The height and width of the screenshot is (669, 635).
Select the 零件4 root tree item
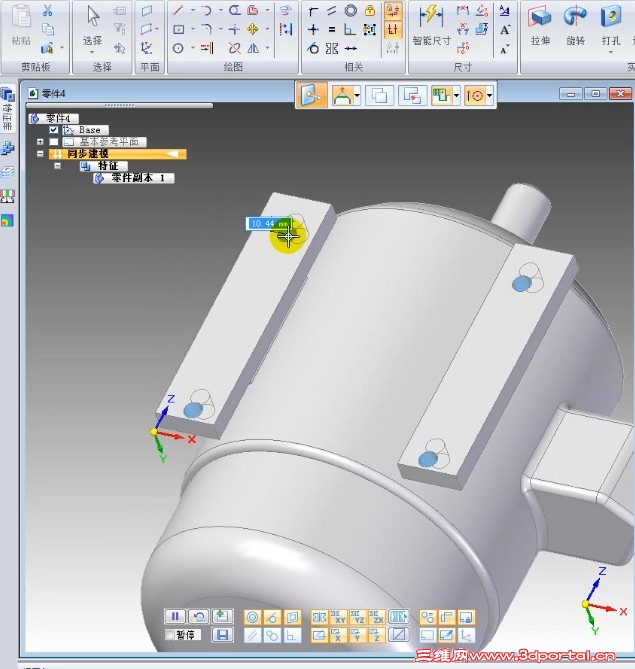pyautogui.click(x=53, y=118)
